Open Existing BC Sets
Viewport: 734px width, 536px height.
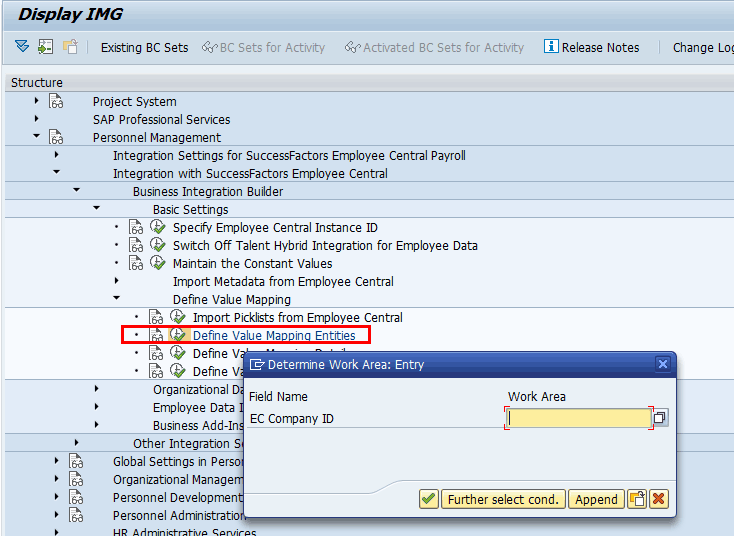pyautogui.click(x=144, y=48)
